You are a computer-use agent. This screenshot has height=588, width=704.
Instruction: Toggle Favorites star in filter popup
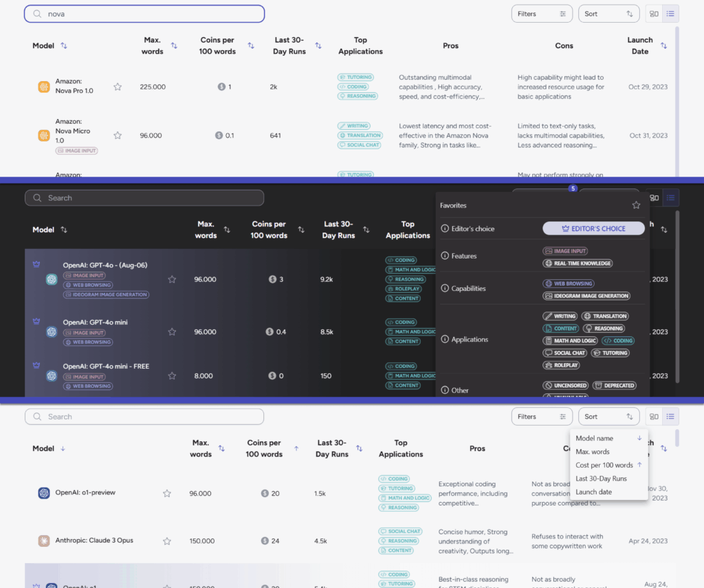point(636,205)
